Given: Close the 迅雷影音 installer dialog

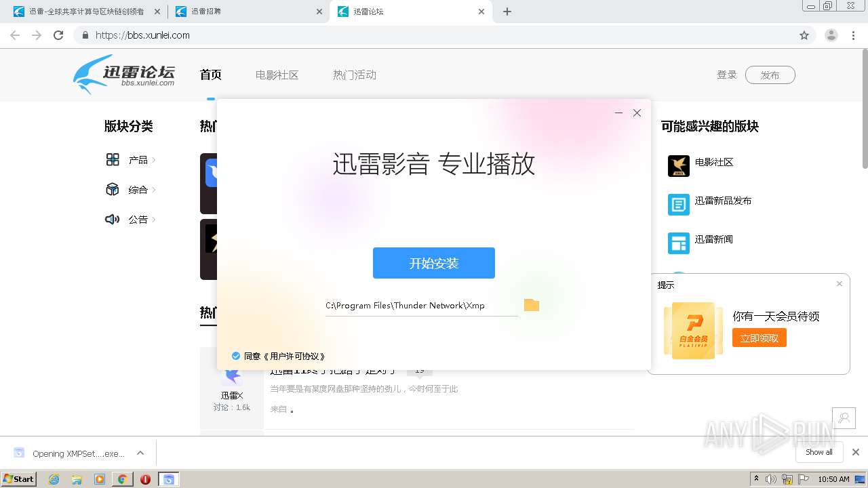Looking at the screenshot, I should point(637,113).
